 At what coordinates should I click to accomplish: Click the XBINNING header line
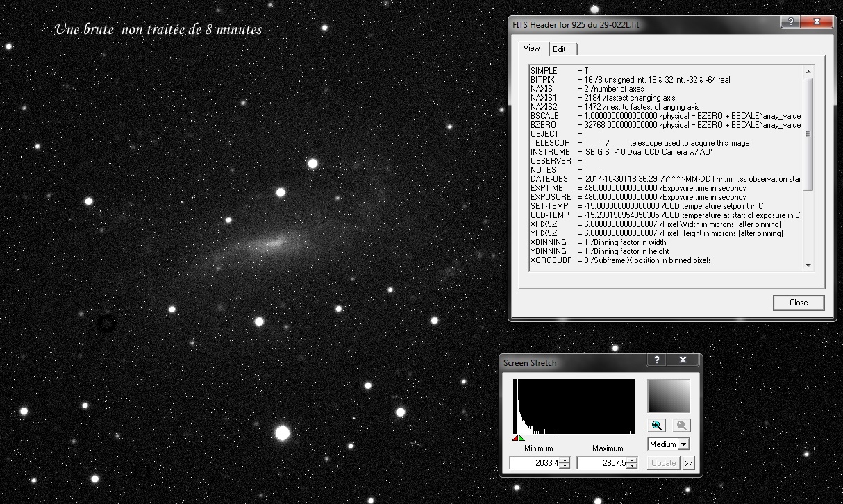point(598,242)
